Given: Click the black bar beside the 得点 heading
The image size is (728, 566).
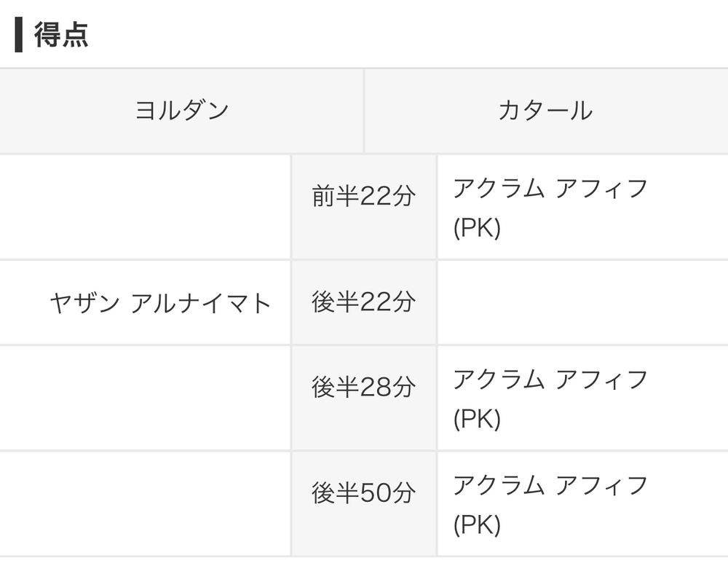Looking at the screenshot, I should pos(19,35).
